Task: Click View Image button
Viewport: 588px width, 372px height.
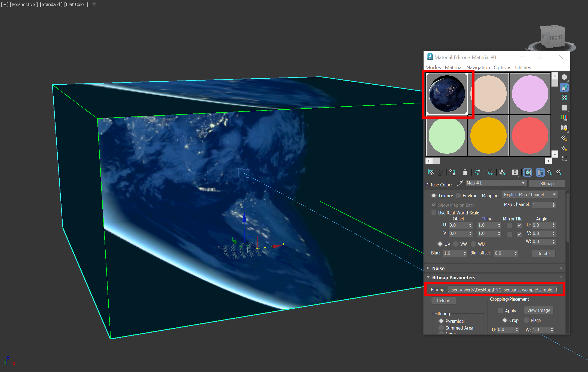Action: 538,310
